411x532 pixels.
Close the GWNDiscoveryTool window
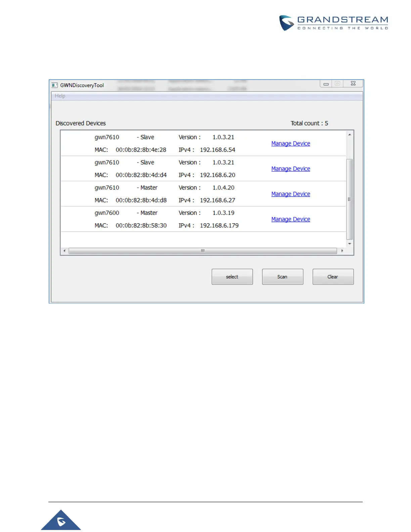pos(353,84)
